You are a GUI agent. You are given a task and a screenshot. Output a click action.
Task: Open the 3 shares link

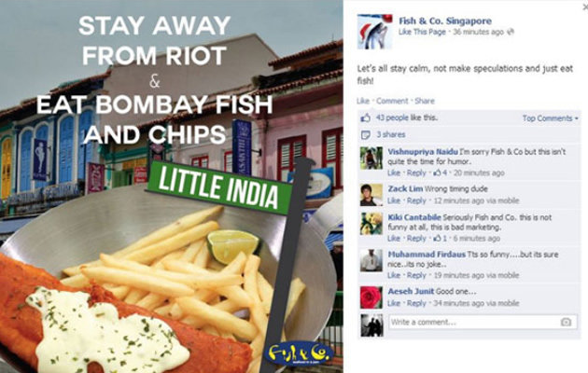pos(391,135)
